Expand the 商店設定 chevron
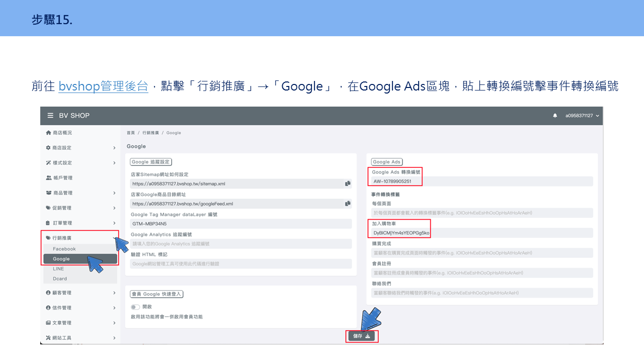 coord(114,148)
